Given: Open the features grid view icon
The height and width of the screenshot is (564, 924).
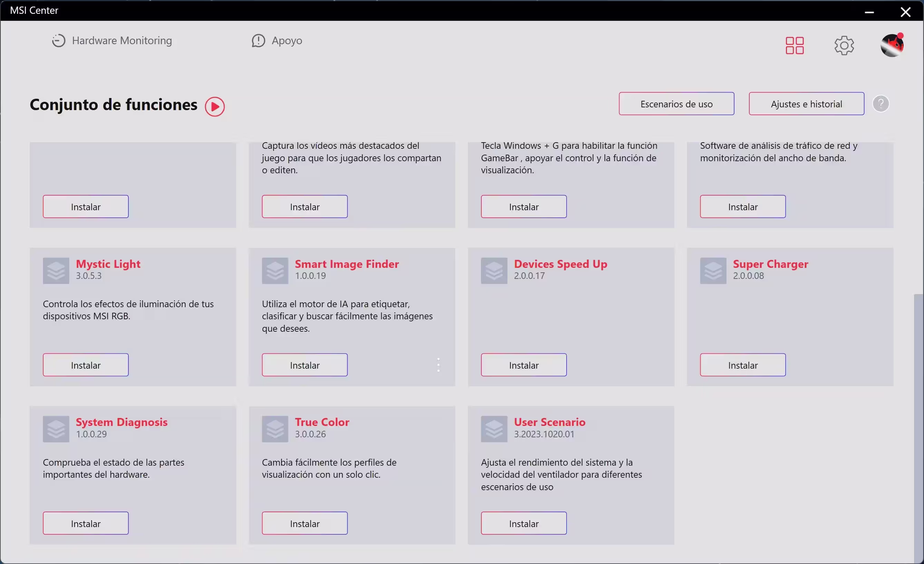Looking at the screenshot, I should tap(795, 45).
